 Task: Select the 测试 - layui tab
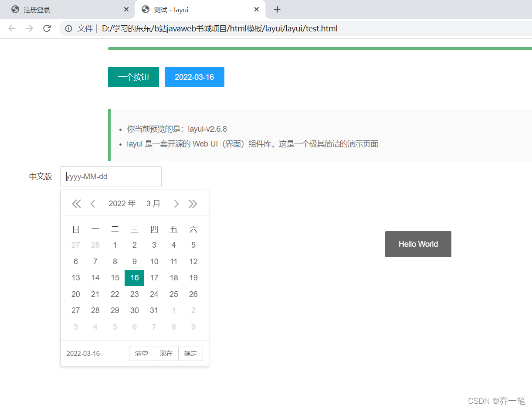click(x=200, y=10)
